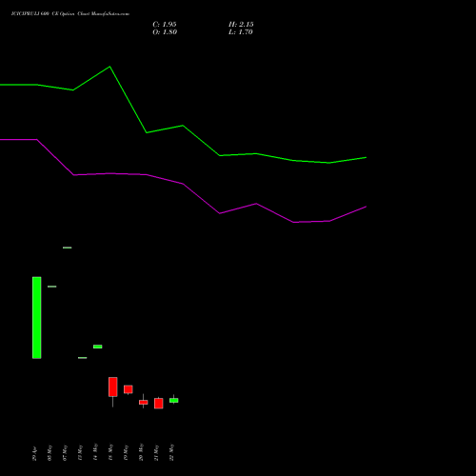This screenshot has width=476, height=476.
Task: Click the magenta line's right end
Action: (x=366, y=207)
